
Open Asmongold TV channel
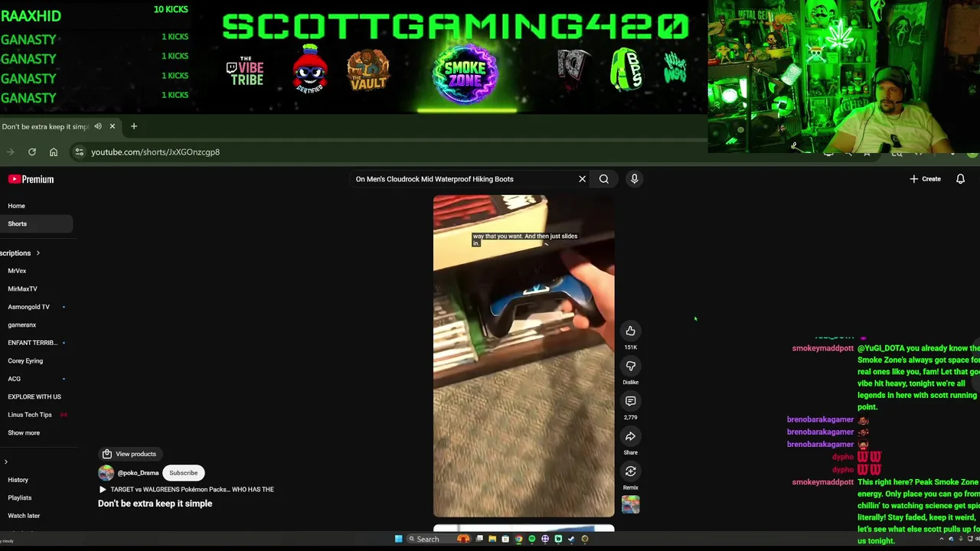coord(28,307)
